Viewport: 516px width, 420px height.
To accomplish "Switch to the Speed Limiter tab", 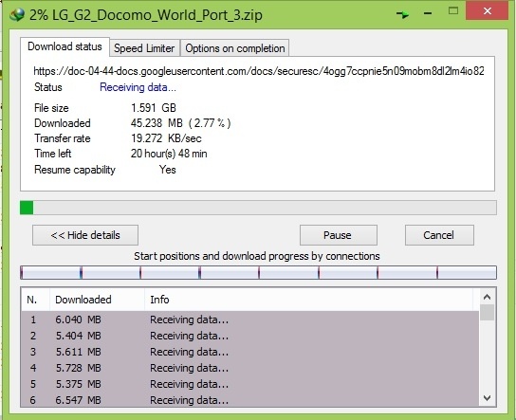I will [x=144, y=48].
